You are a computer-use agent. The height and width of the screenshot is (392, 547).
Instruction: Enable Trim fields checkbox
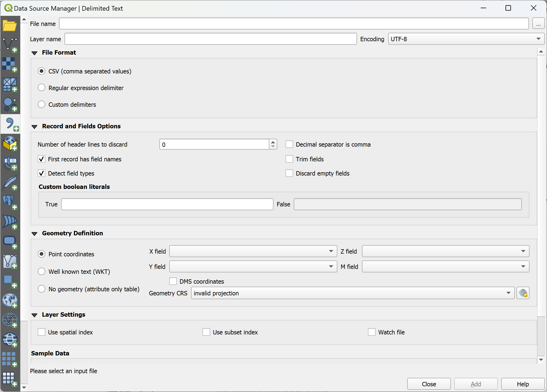[x=289, y=159]
